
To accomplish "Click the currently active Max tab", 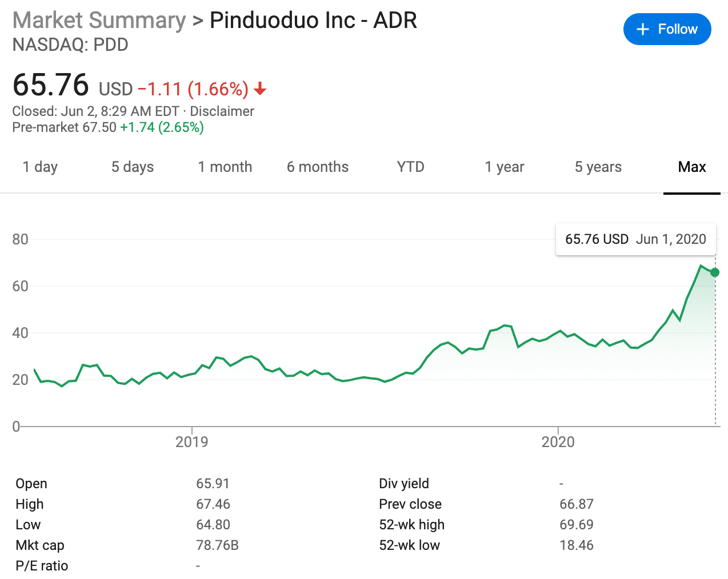I will point(691,167).
